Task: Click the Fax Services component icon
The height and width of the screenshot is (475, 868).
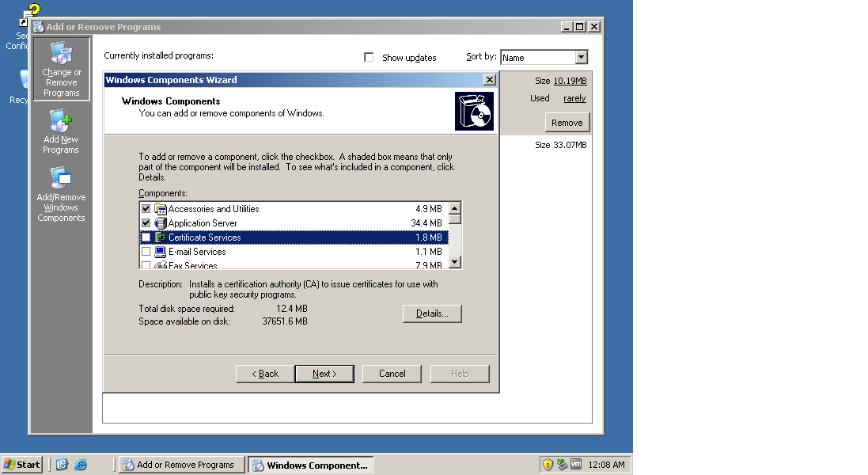Action: [161, 264]
